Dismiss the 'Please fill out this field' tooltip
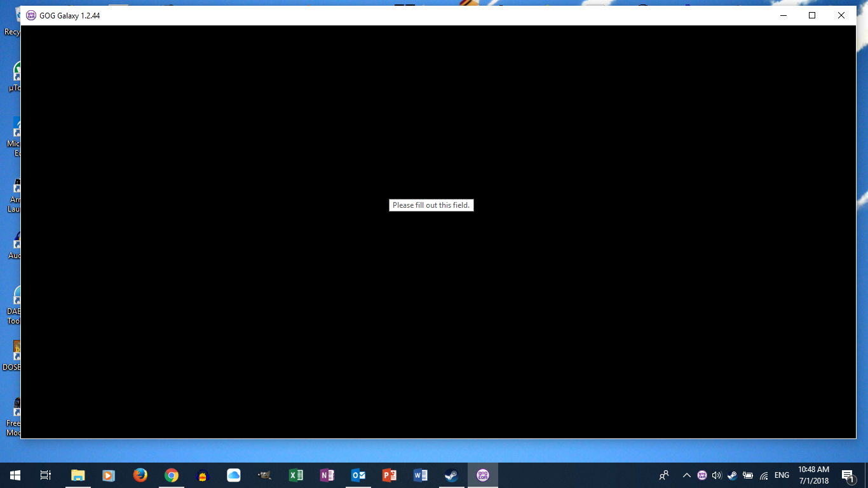This screenshot has height=488, width=868. [431, 205]
